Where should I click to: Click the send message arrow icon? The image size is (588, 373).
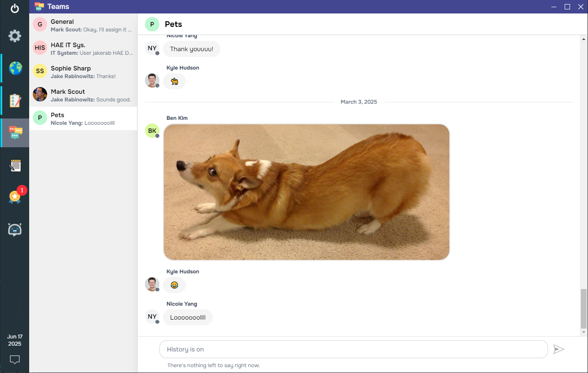click(x=558, y=349)
